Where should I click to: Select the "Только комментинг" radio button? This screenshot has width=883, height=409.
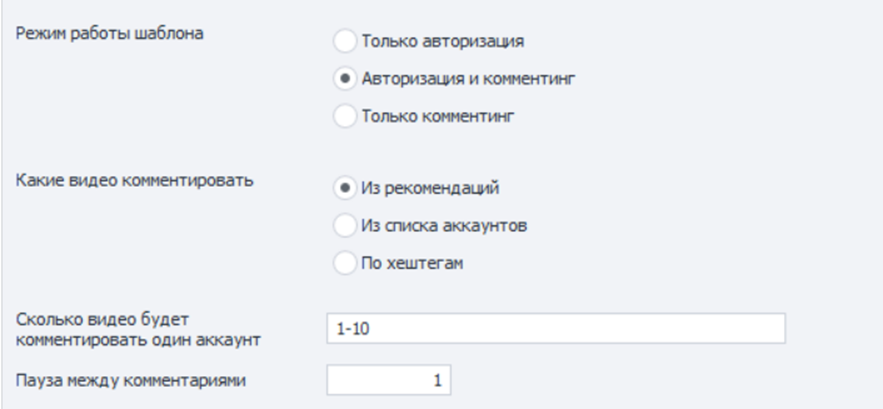pyautogui.click(x=344, y=116)
